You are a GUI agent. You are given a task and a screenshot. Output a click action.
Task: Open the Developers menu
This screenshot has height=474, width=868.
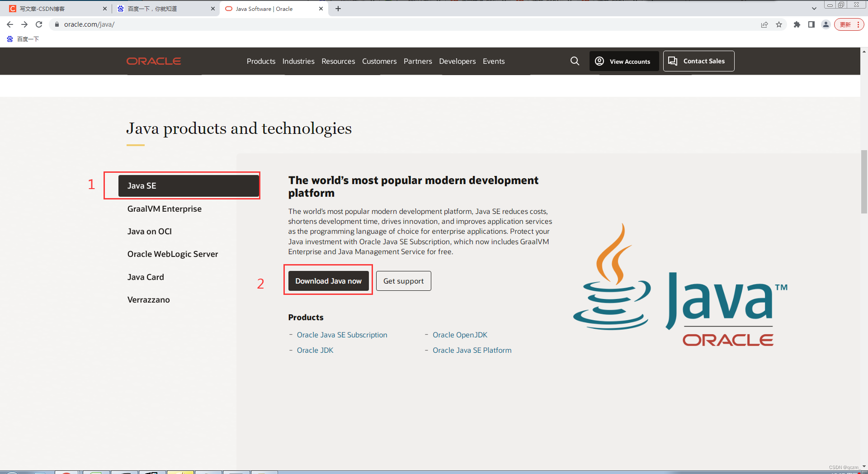pos(458,61)
